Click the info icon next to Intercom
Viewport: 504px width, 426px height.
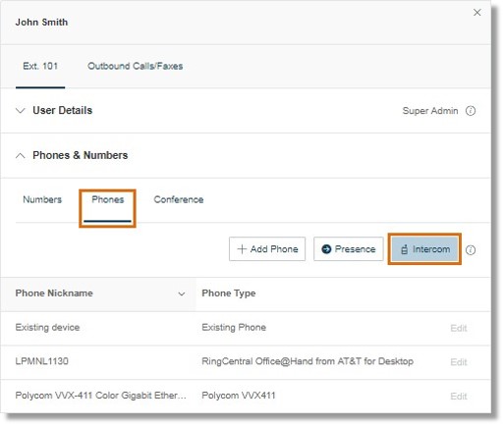[x=471, y=250]
